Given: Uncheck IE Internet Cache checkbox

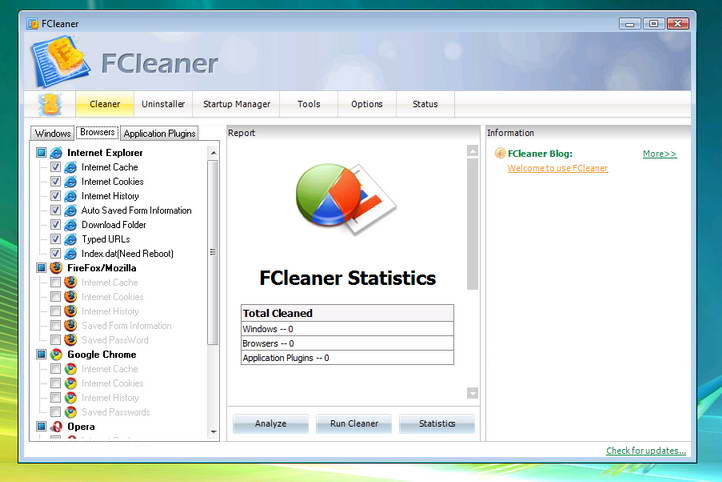Looking at the screenshot, I should coord(55,167).
